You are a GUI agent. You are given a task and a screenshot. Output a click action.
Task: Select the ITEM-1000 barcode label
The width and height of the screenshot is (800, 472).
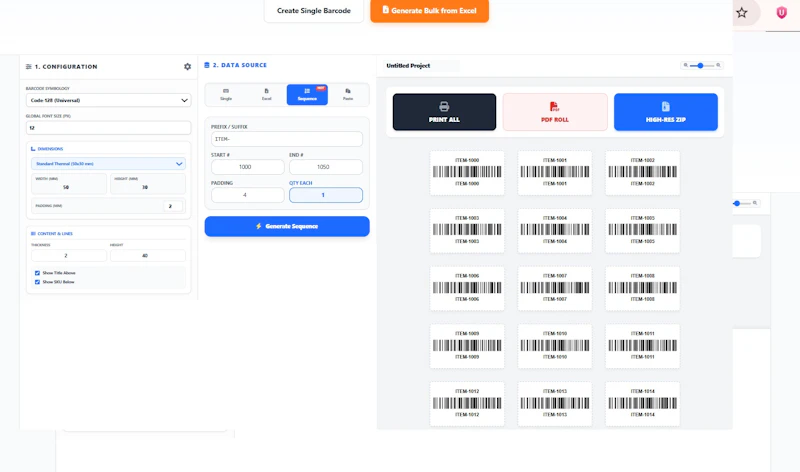pyautogui.click(x=467, y=172)
